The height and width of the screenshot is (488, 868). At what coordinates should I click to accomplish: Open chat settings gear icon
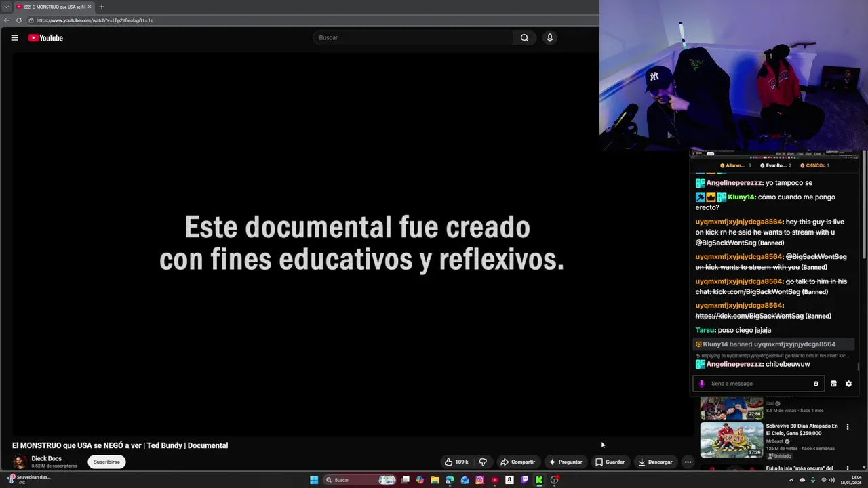pos(848,384)
